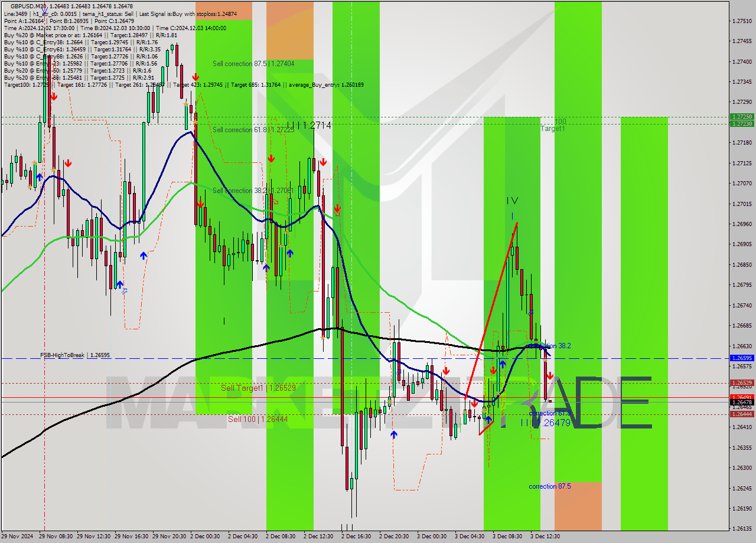
Task: Click the '2 Dec 12:30' time label
Action: pos(318,537)
